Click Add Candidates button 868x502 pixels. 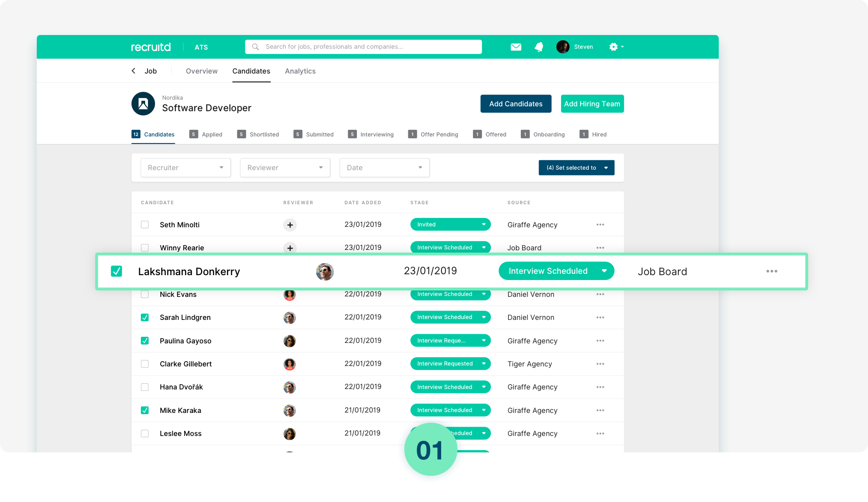coord(515,104)
